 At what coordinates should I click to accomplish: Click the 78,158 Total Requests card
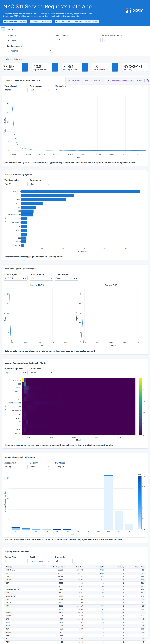coord(15,68)
